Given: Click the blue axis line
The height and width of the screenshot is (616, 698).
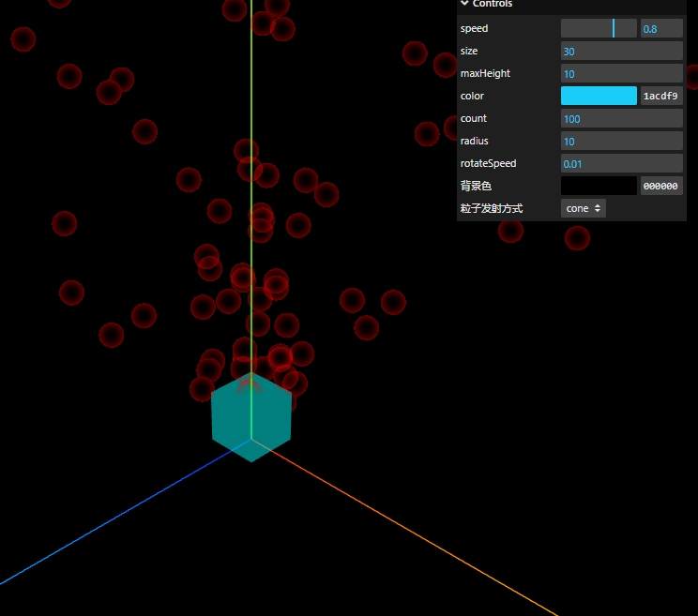Looking at the screenshot, I should [x=115, y=516].
